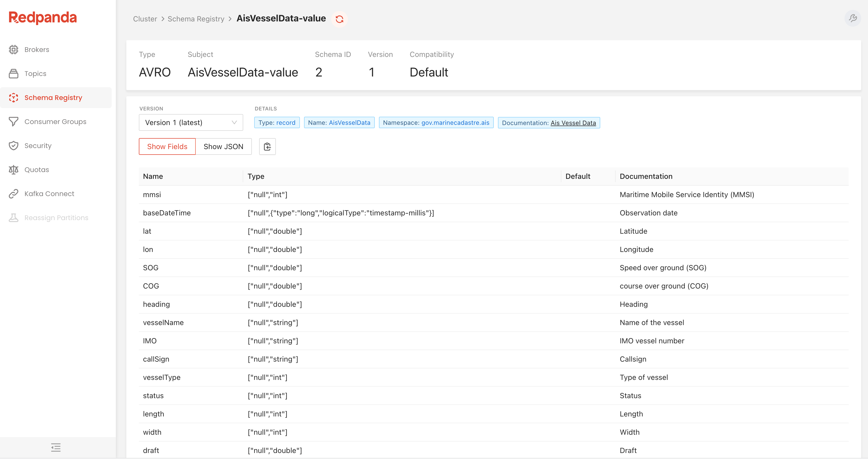Switch view to Show Fields
This screenshot has width=868, height=459.
click(167, 146)
